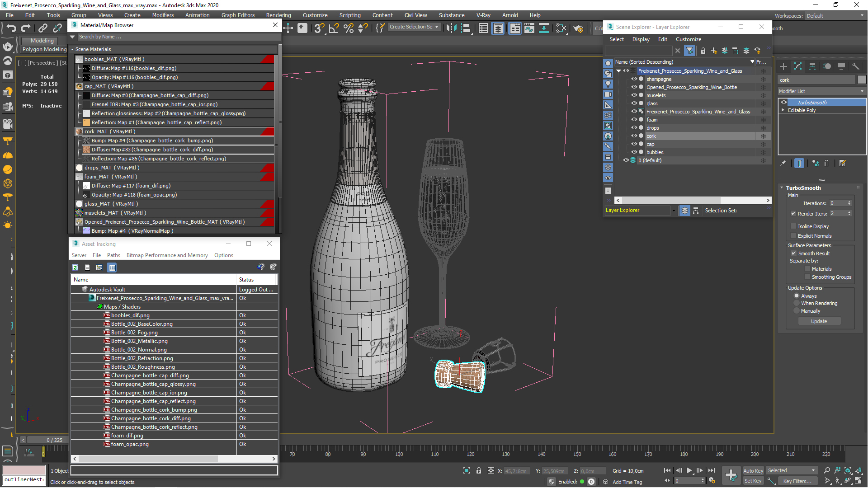Play the animation
The image size is (868, 488).
689,470
